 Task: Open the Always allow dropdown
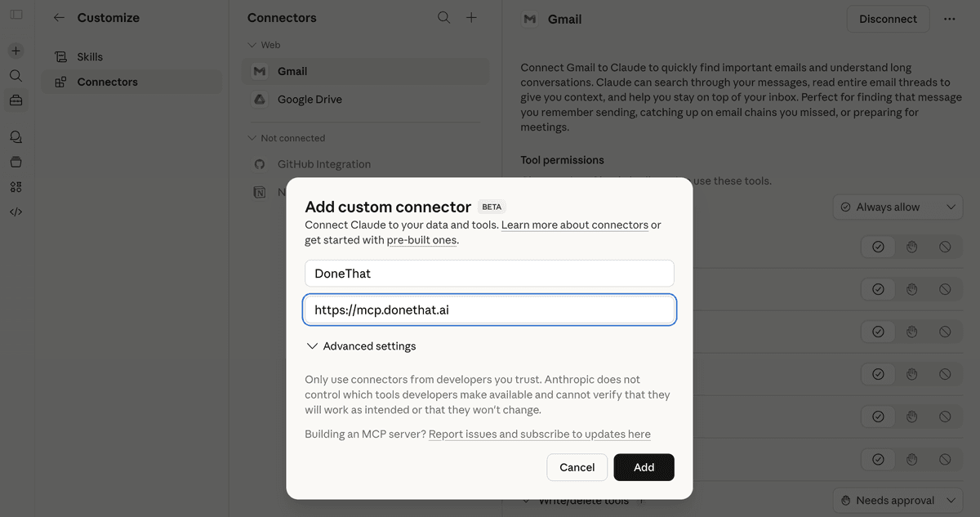(897, 207)
